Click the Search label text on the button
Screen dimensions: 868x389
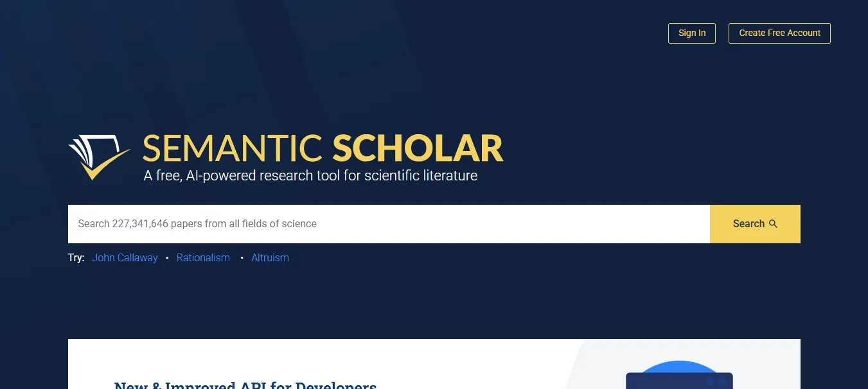(x=749, y=223)
